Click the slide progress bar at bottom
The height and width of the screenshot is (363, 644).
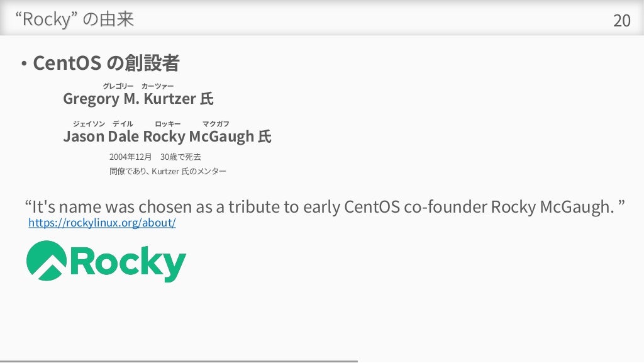click(x=179, y=361)
